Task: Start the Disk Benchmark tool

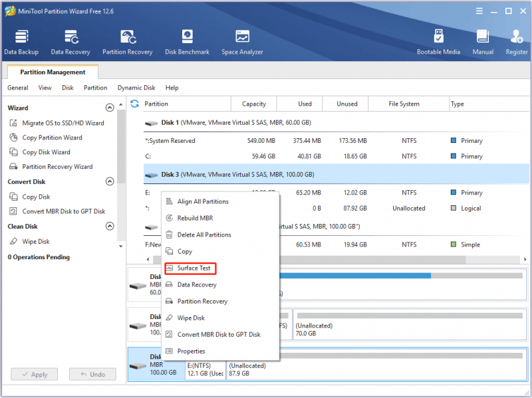Action: (188, 43)
